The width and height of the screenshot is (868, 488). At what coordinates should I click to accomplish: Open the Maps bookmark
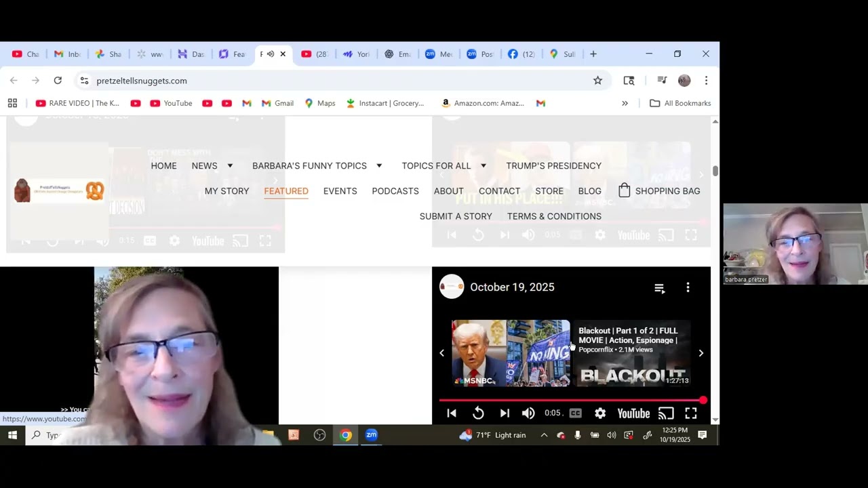pos(320,103)
